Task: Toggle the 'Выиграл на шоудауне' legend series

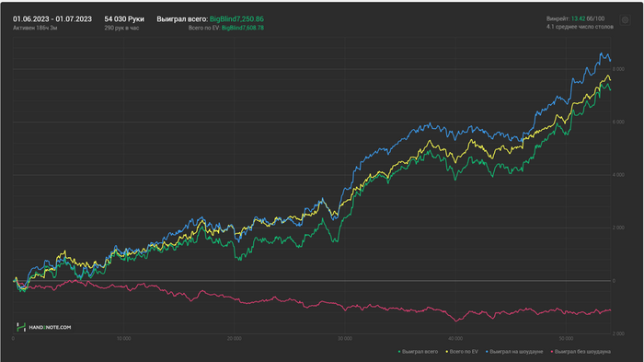Action: click(514, 352)
